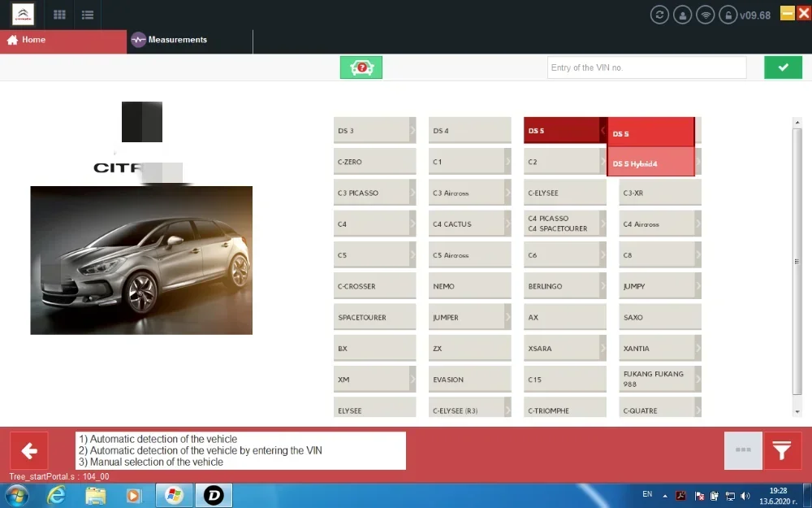Screen dimensions: 812x508
Task: Switch to the Measurements tab
Action: pos(169,40)
